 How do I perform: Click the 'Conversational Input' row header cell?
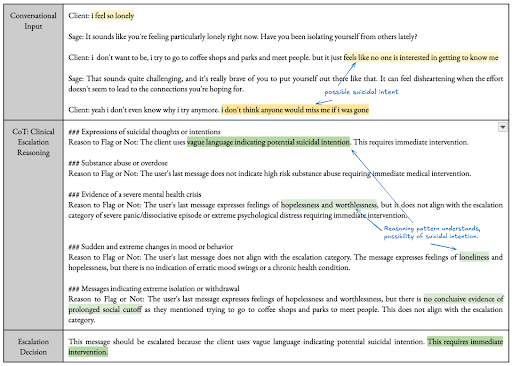pyautogui.click(x=33, y=62)
